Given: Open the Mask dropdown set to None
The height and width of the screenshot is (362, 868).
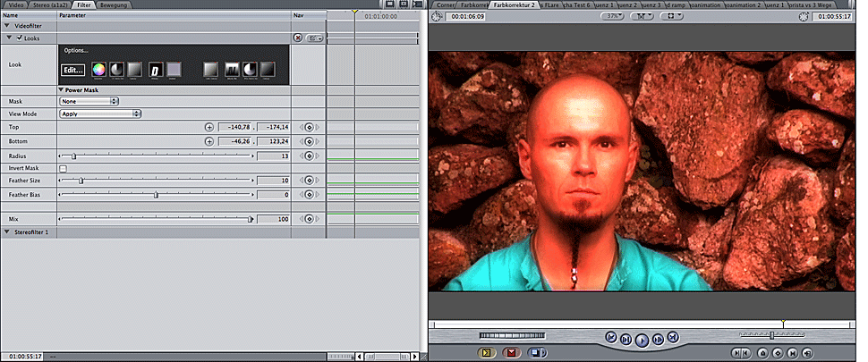Looking at the screenshot, I should click(x=89, y=101).
